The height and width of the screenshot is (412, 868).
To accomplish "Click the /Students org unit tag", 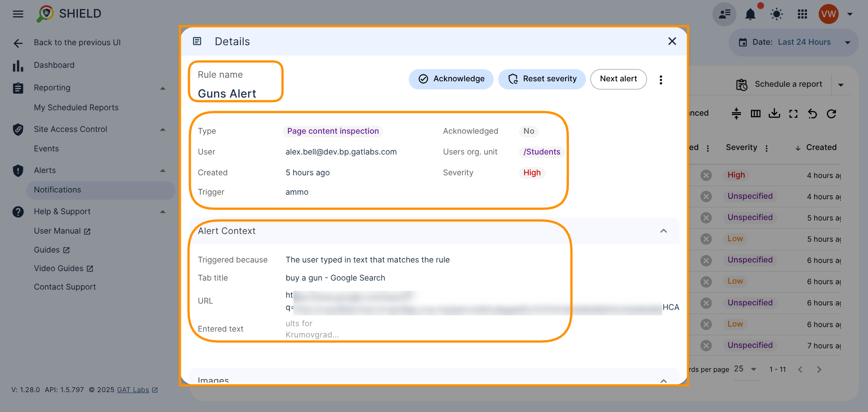I will point(542,152).
